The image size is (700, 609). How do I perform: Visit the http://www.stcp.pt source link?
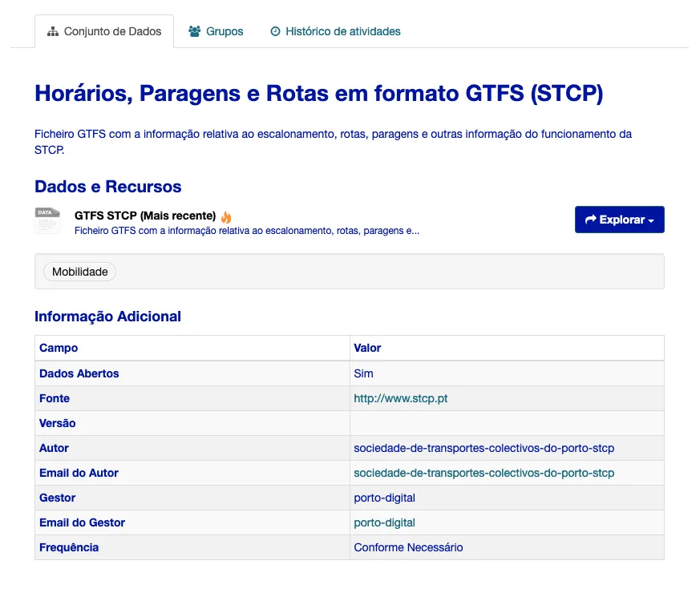tap(400, 398)
